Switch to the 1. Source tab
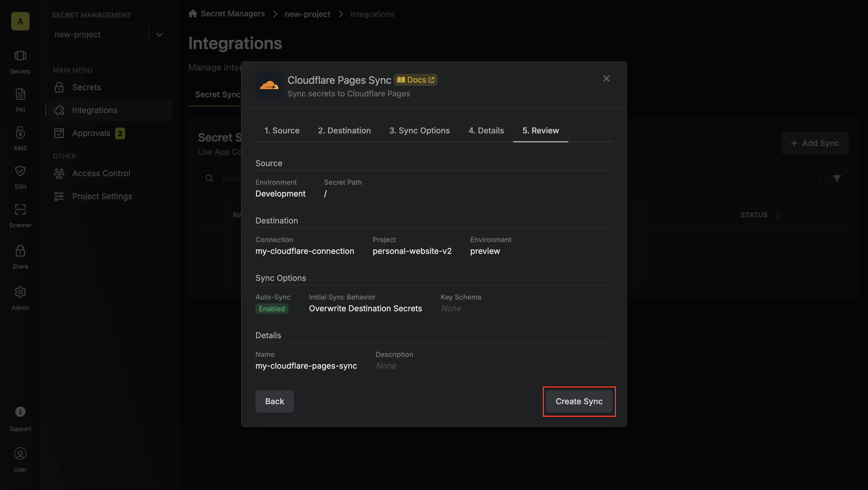This screenshot has width=868, height=490. [x=282, y=130]
